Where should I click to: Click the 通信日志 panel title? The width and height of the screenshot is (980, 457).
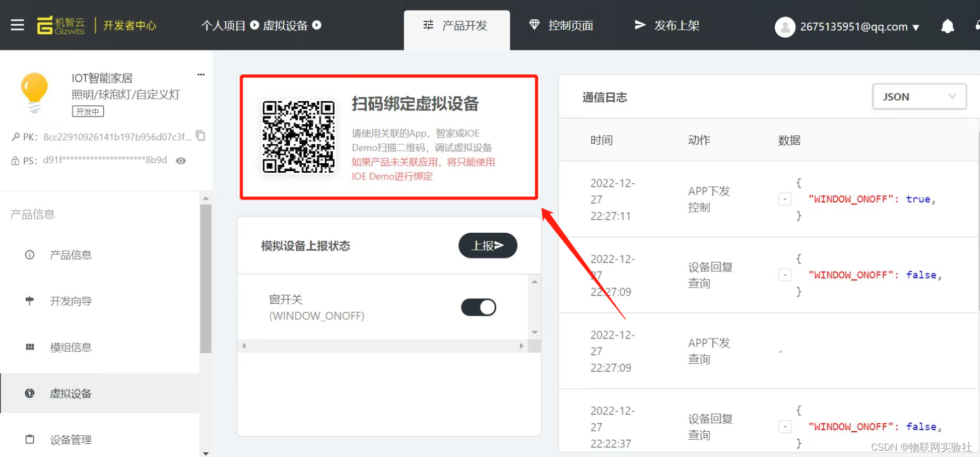click(605, 97)
